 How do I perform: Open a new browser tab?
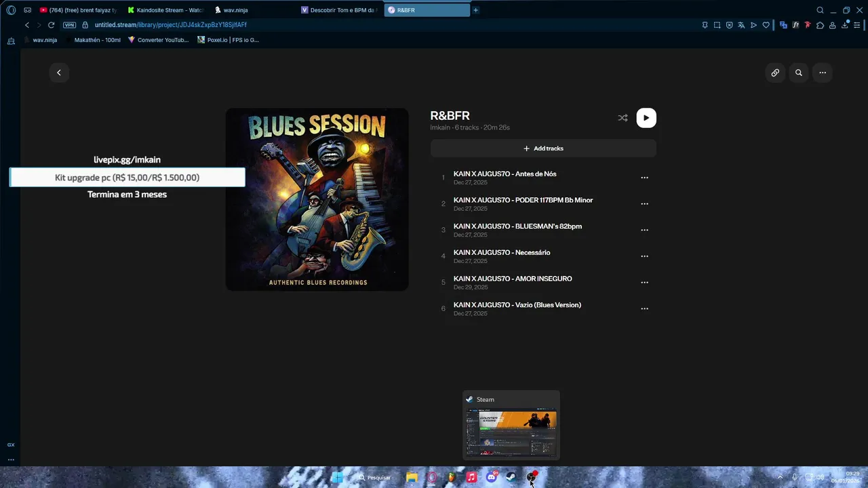click(475, 10)
